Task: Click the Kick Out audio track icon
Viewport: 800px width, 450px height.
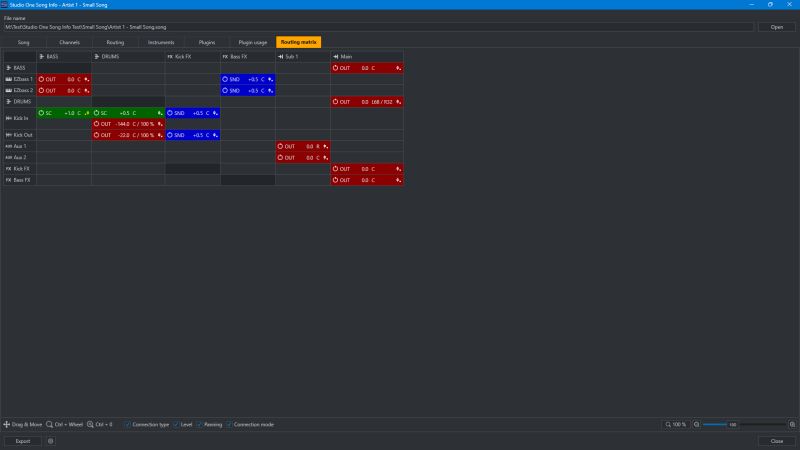Action: 9,135
